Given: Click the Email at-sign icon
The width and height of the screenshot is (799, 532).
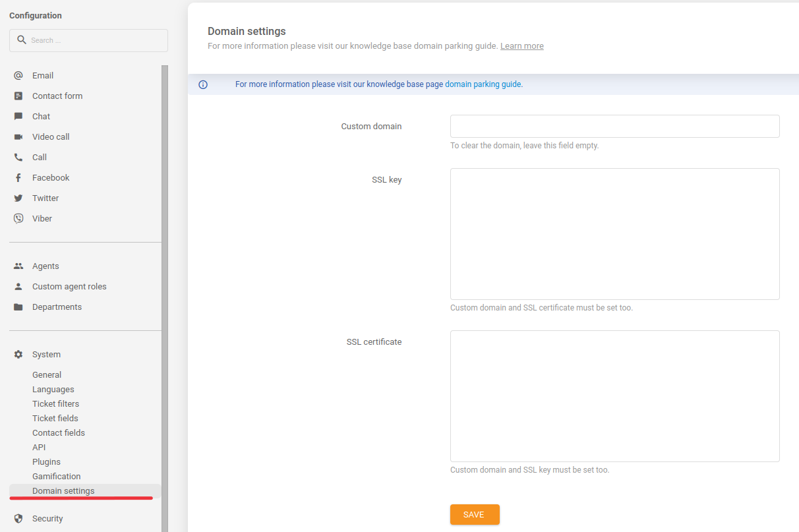Looking at the screenshot, I should 18,76.
